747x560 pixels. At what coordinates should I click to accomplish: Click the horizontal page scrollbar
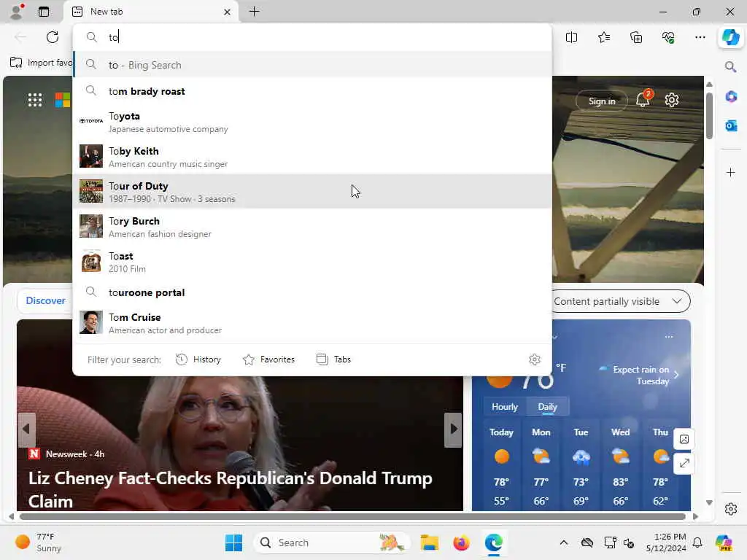[352, 517]
